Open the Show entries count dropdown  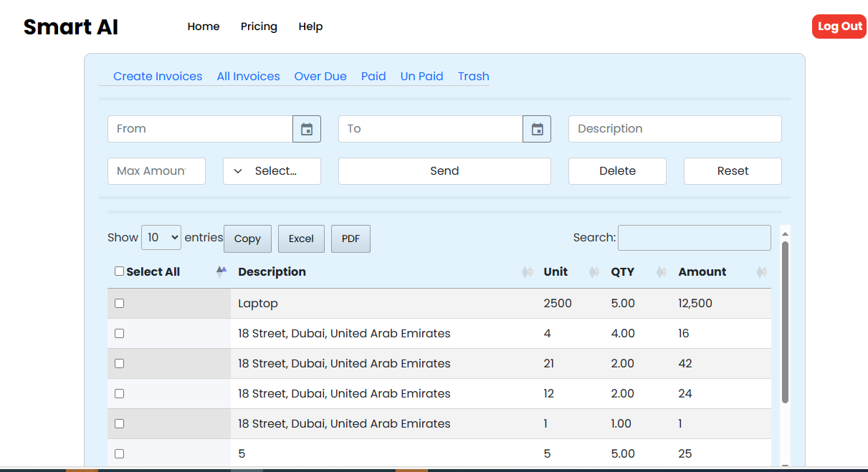[x=161, y=237]
